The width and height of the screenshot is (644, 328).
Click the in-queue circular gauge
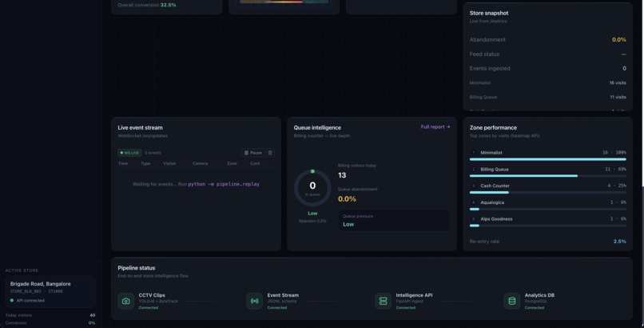coord(312,188)
